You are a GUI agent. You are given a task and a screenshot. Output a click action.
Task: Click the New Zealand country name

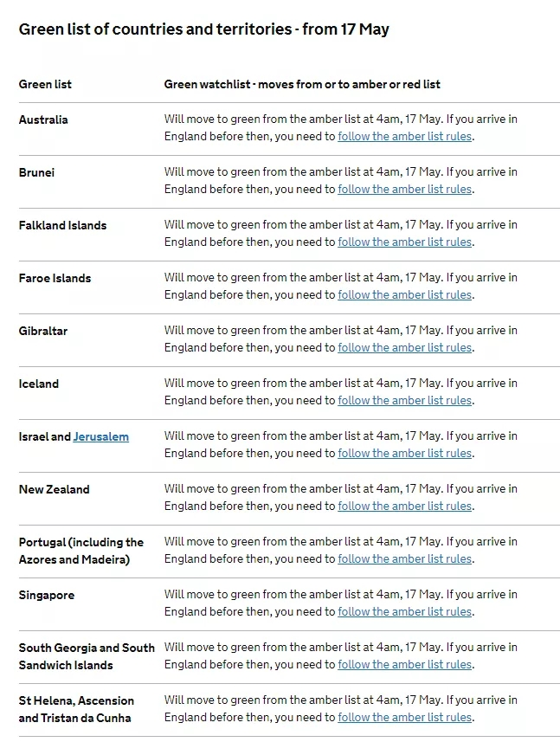click(x=54, y=489)
